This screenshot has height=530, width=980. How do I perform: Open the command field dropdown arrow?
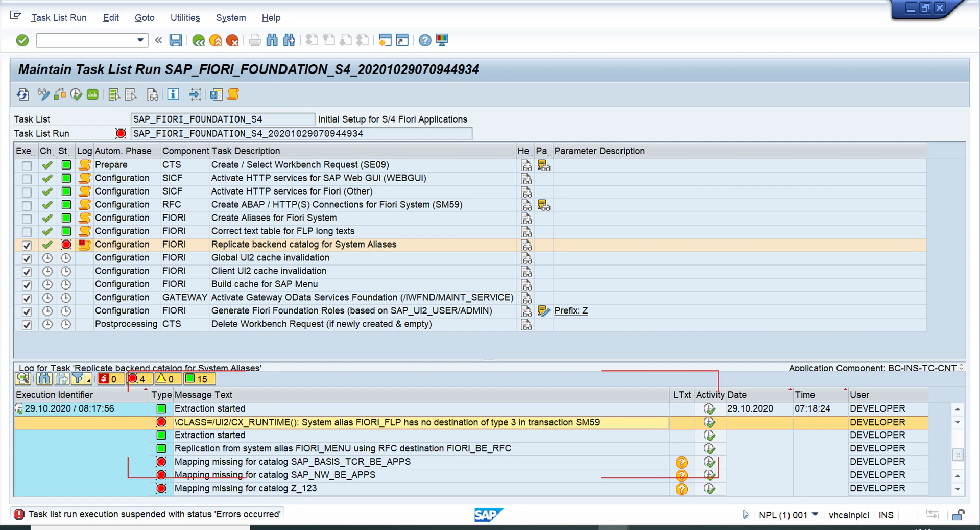(x=140, y=40)
